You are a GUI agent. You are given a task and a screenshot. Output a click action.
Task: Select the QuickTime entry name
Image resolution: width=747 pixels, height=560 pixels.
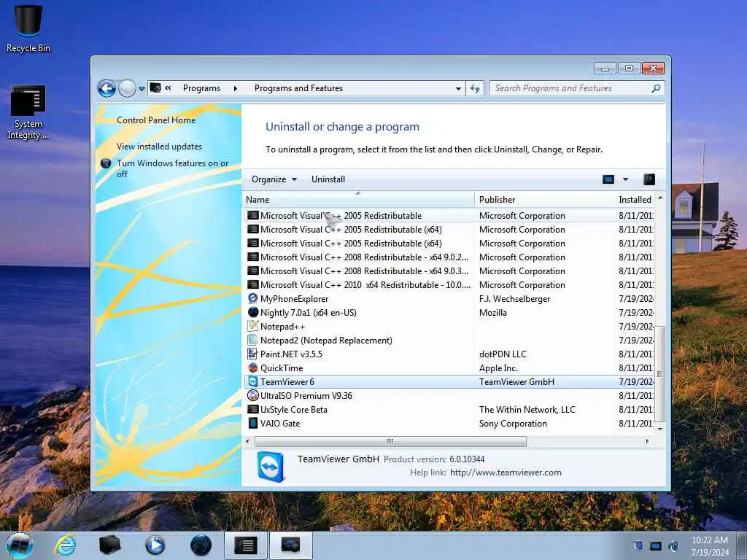[282, 367]
